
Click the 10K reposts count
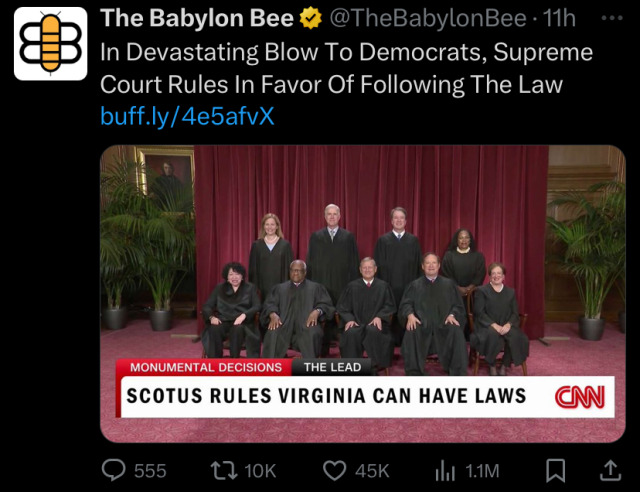(x=260, y=471)
